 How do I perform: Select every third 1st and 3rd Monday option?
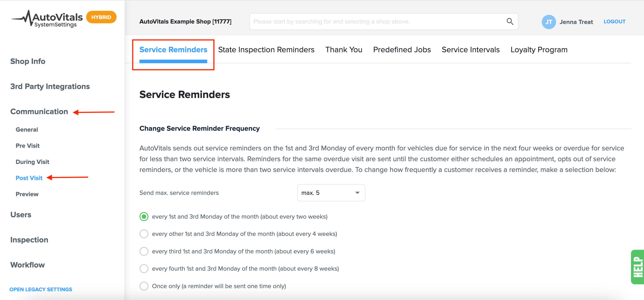point(144,251)
